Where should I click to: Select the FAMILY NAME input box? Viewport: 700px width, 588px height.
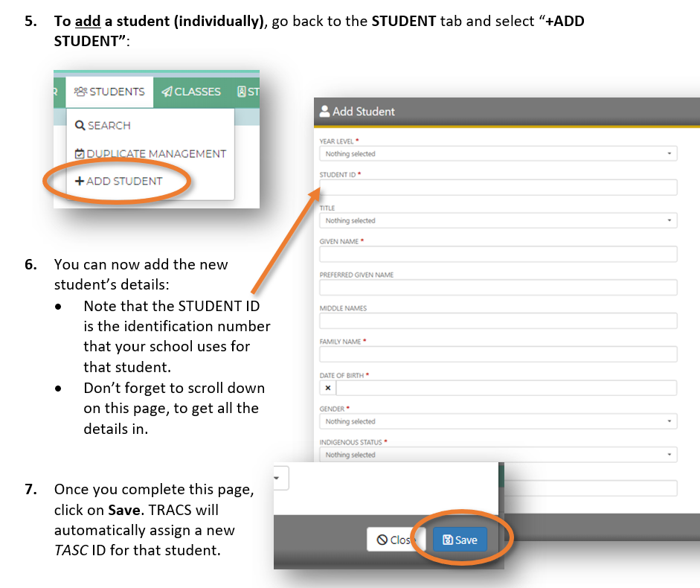pyautogui.click(x=498, y=354)
